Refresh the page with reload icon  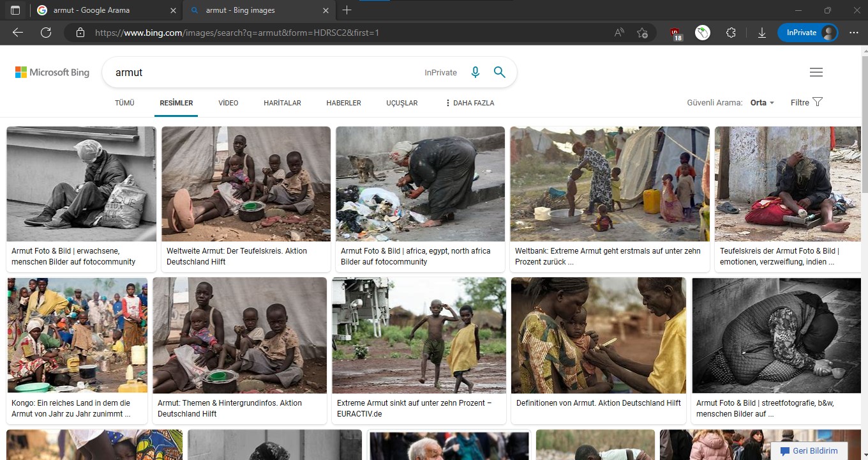[46, 33]
